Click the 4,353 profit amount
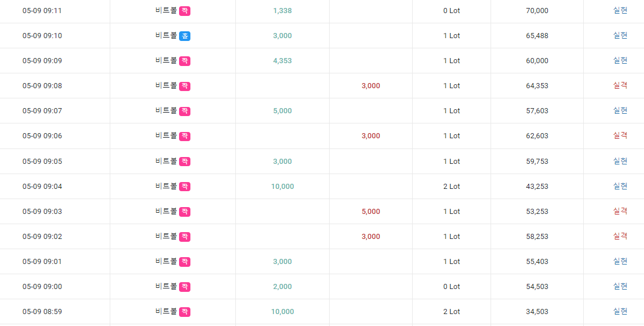Viewport: 644px width, 326px height. click(x=282, y=61)
